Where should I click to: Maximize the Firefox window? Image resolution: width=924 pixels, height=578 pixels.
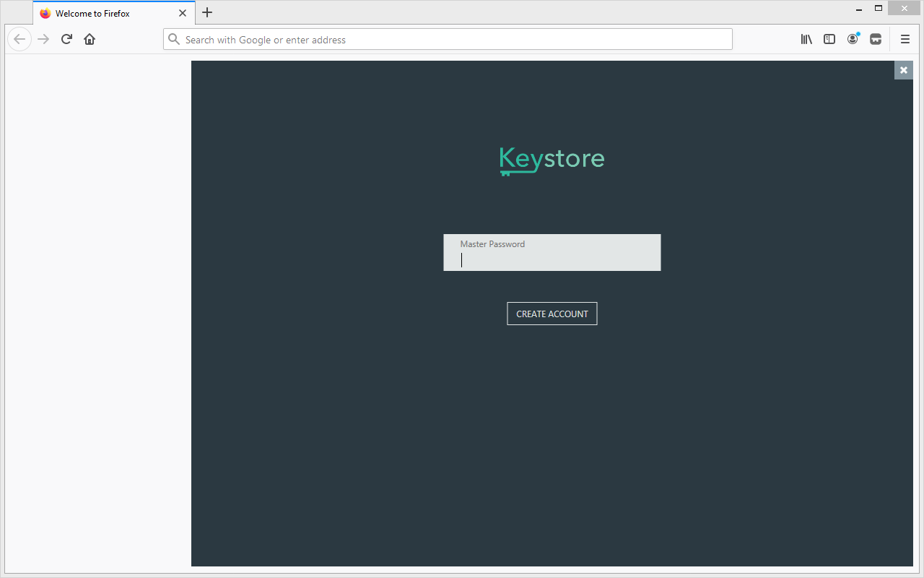point(879,9)
